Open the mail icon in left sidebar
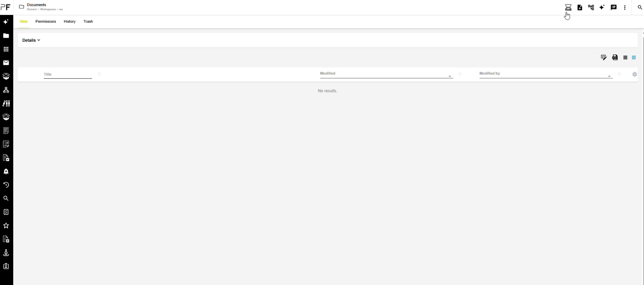This screenshot has height=285, width=644. coord(6,63)
